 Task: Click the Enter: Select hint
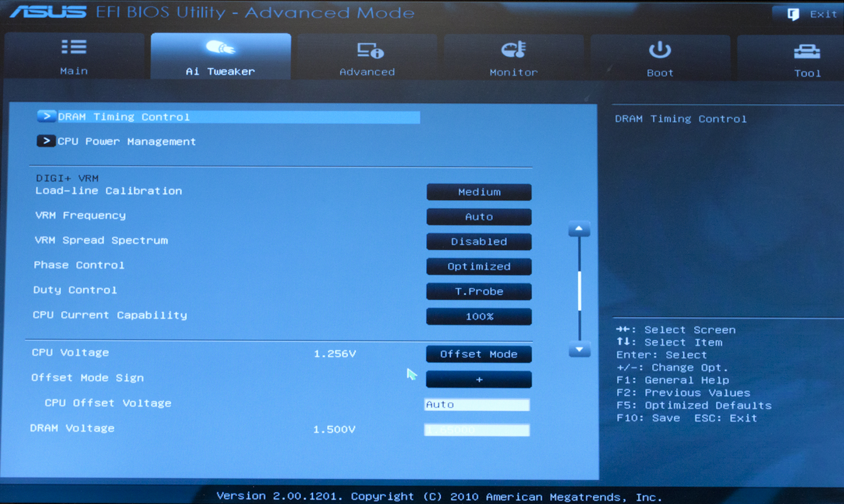[x=662, y=355]
